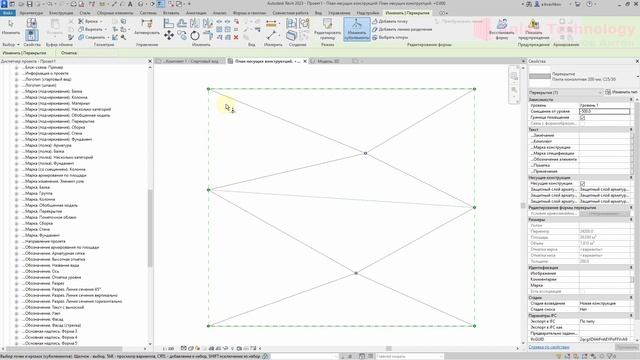Switch to the Модель 3D view tab
Screen dimensions: 640x360
(328, 61)
